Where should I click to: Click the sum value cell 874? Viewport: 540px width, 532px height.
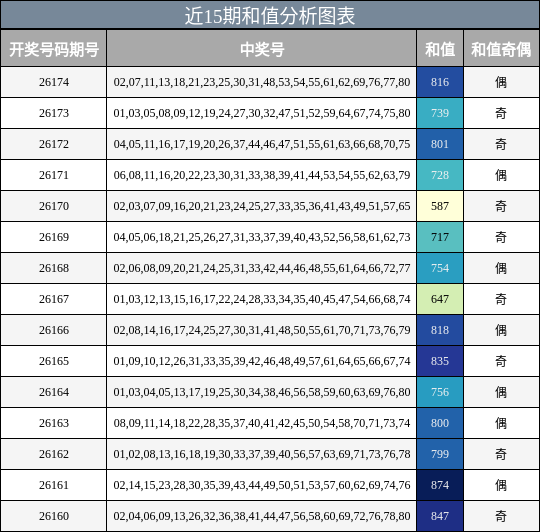point(440,485)
